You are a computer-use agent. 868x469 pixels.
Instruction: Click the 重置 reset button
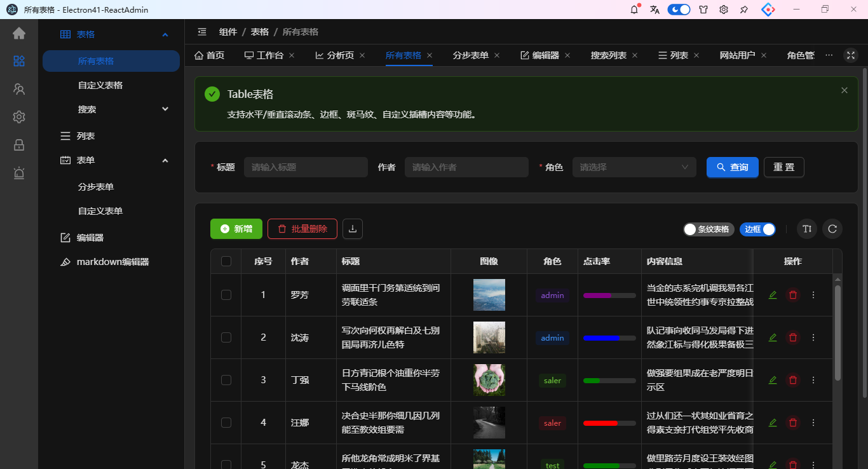[x=783, y=167]
